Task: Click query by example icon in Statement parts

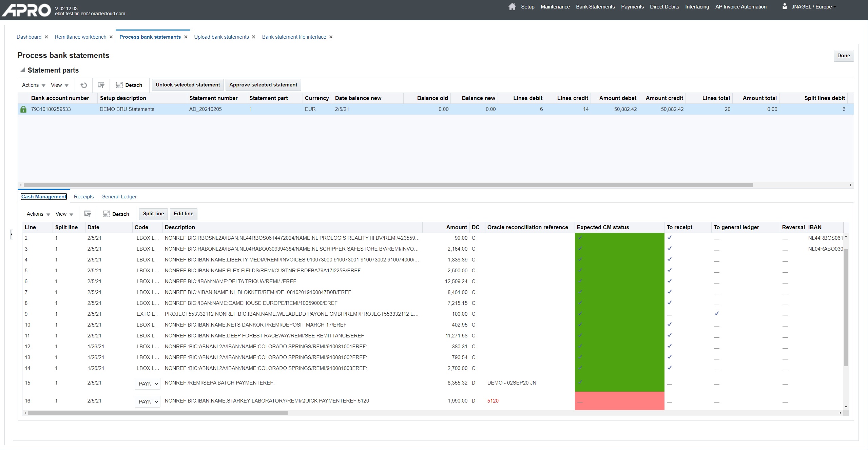Action: [101, 85]
